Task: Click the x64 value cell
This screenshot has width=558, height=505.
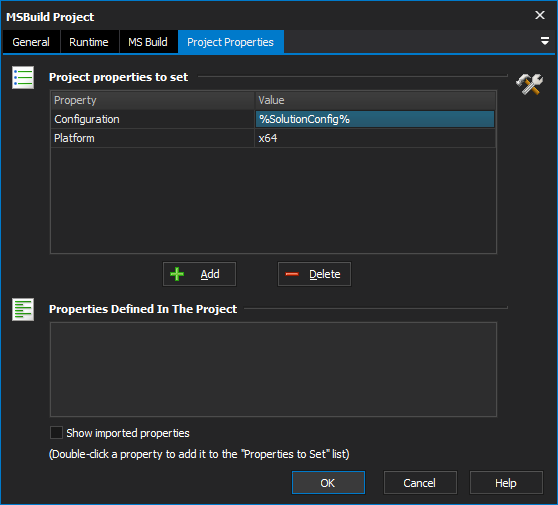Action: (x=375, y=138)
